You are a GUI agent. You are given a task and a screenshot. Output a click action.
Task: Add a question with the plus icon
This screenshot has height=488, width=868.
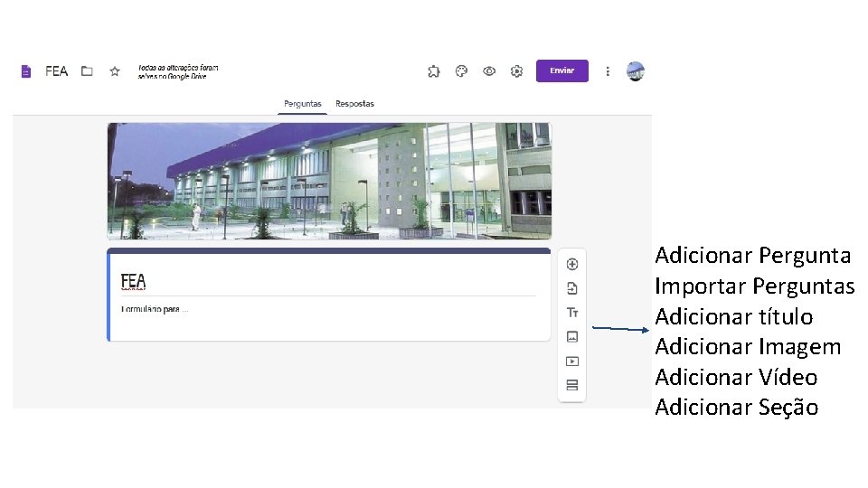[572, 264]
